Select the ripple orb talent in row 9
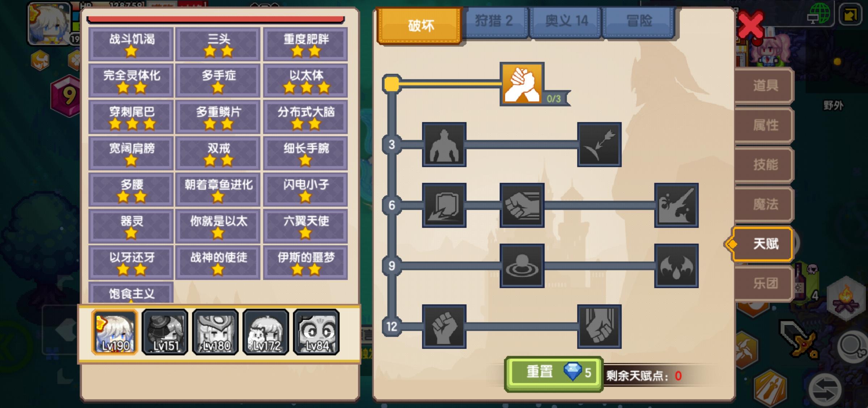This screenshot has height=408, width=868. (x=522, y=266)
